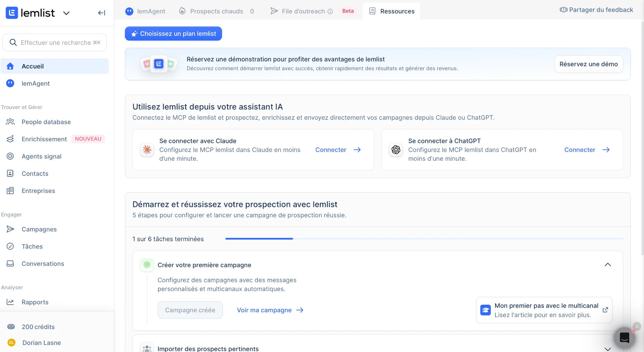The width and height of the screenshot is (644, 352).
Task: Click Réservez une démo button
Action: point(589,64)
